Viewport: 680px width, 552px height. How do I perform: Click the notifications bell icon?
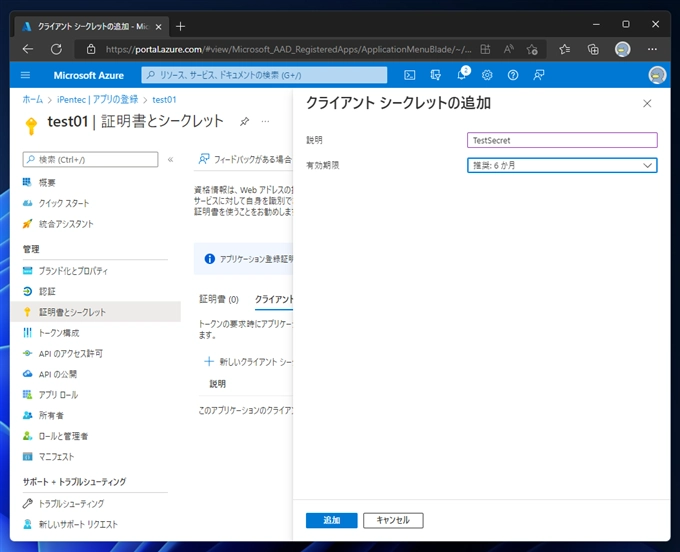point(462,75)
